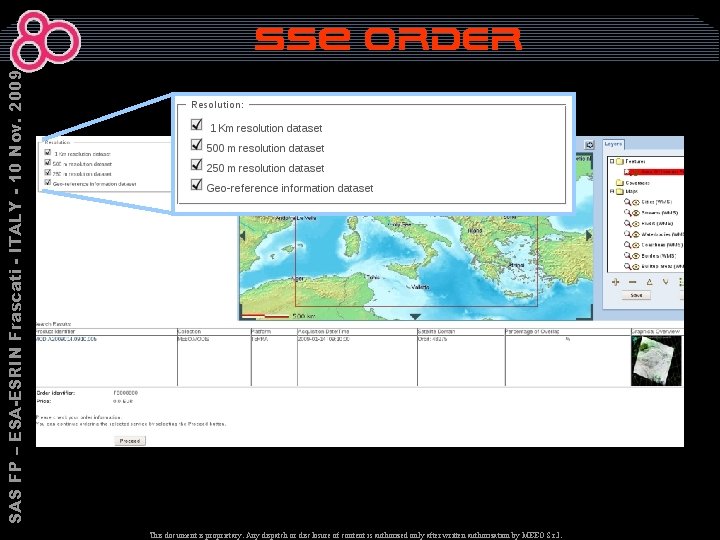Viewport: 720px width, 540px height.
Task: Zoom to the Waterbodies (WMS) layer
Action: tap(627, 234)
